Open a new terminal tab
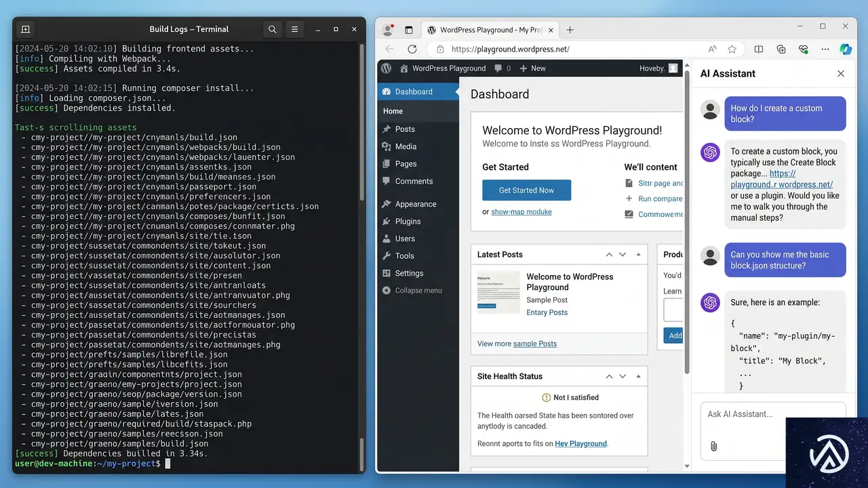Image resolution: width=868 pixels, height=488 pixels. 25,29
